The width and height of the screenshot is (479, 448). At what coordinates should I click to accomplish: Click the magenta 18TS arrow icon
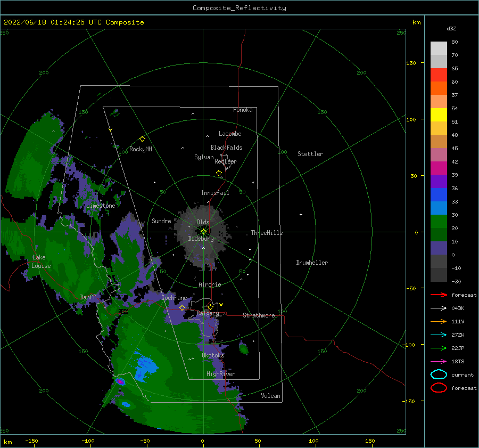tap(439, 362)
